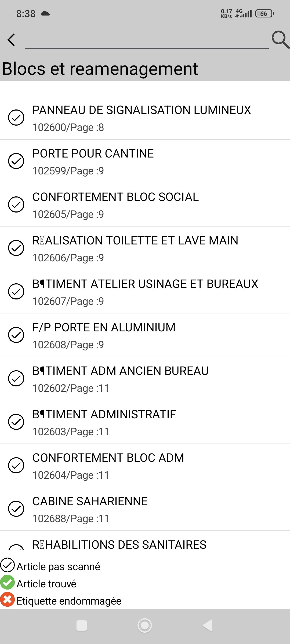The width and height of the screenshot is (290, 644).
Task: Tap status icon for ATELIER USINAGE ET BUREAUX
Action: point(16,291)
